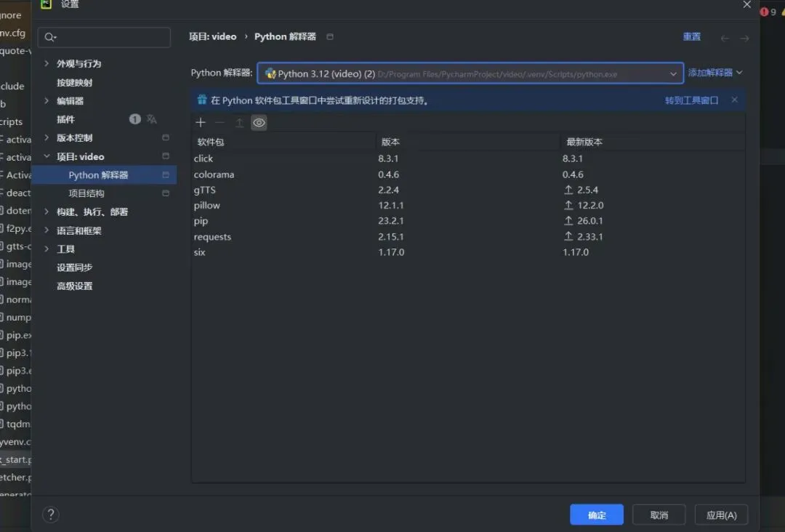Viewport: 785px width, 532px height.
Task: Click the 取消 button
Action: (659, 515)
